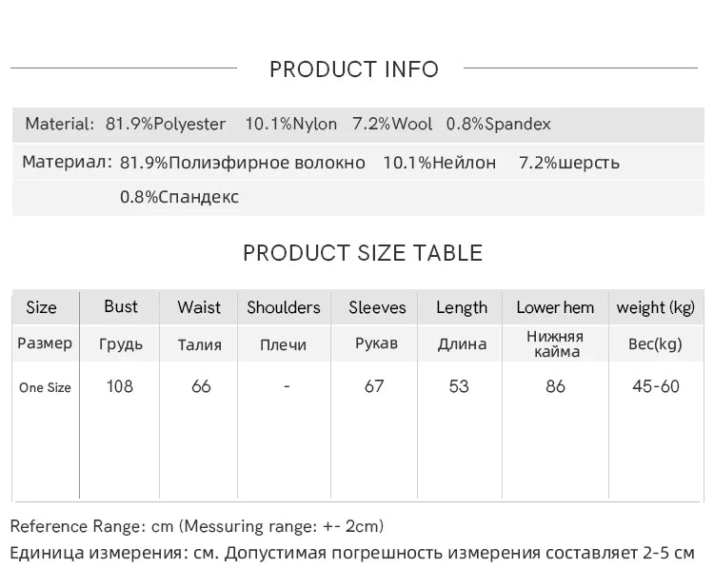
Task: Click the One Size row label
Action: (x=45, y=388)
